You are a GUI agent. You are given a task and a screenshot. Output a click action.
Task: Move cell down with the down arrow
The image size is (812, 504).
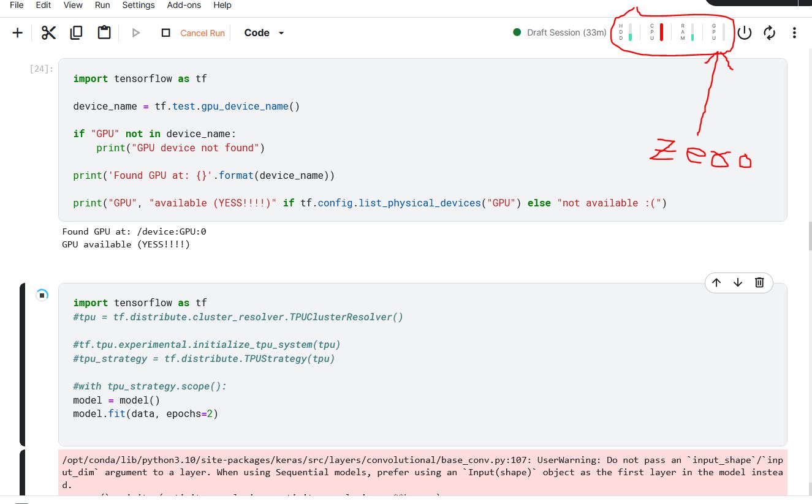[x=738, y=282]
